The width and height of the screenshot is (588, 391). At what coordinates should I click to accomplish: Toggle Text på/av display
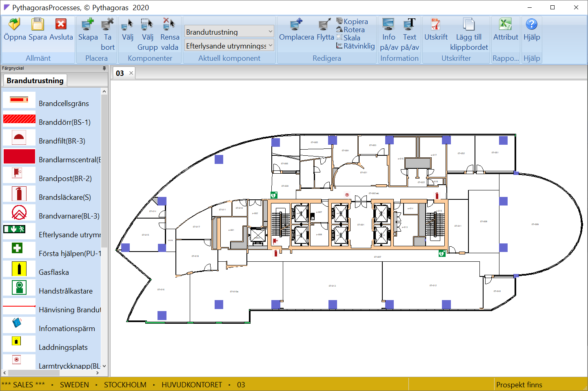point(409,24)
